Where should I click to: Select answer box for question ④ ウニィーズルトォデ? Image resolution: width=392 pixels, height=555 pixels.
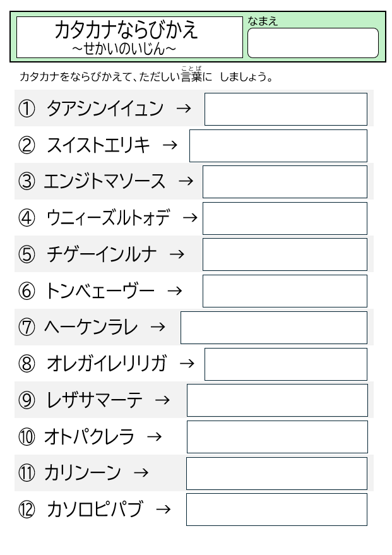[x=285, y=218]
